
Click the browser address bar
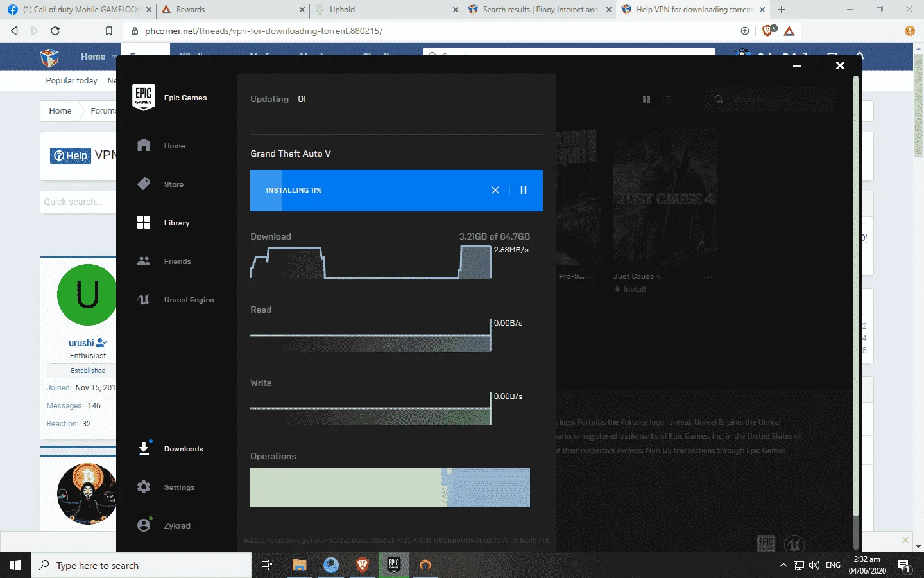(x=436, y=31)
